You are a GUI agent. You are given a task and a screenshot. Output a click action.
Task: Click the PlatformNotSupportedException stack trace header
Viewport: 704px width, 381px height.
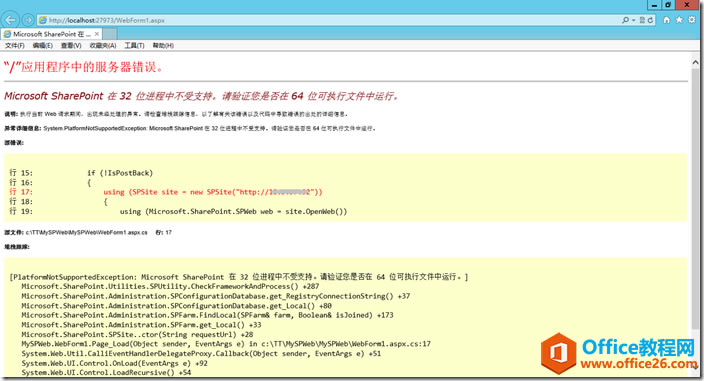tap(238, 277)
